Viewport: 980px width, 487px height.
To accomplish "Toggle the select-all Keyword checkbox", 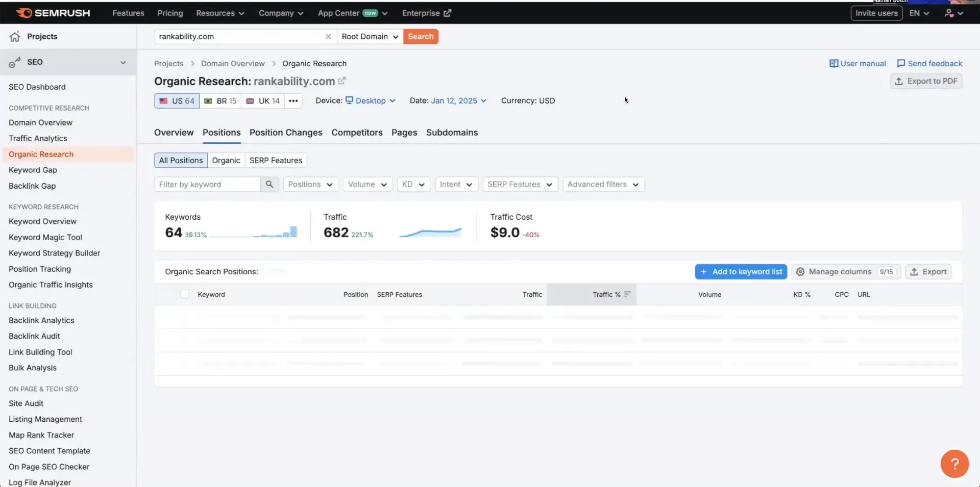I will click(x=185, y=294).
